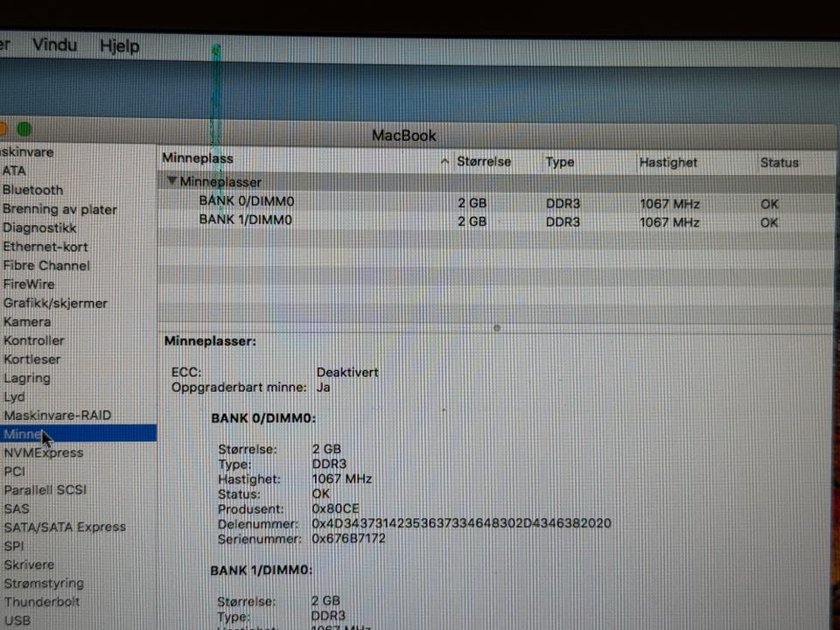Select Kontroller in sidebar
840x630 pixels.
point(34,340)
